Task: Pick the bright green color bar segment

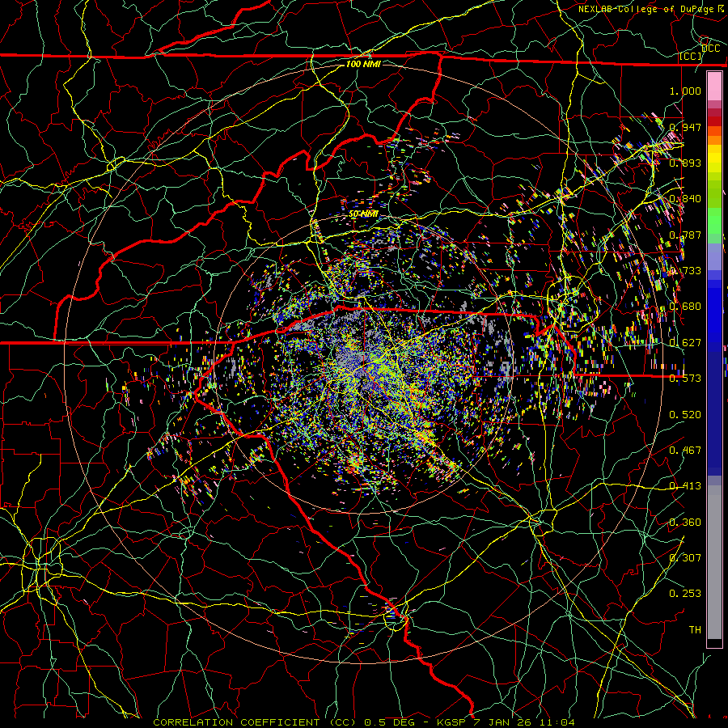Action: coord(714,221)
